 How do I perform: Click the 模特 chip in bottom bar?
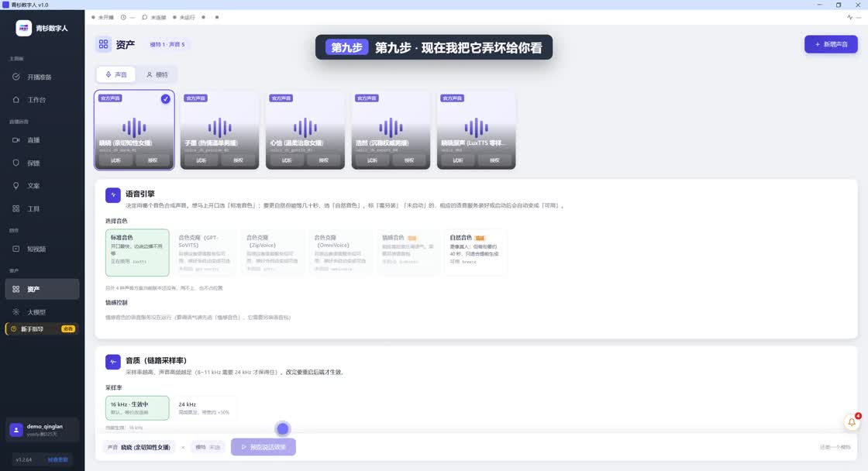208,447
